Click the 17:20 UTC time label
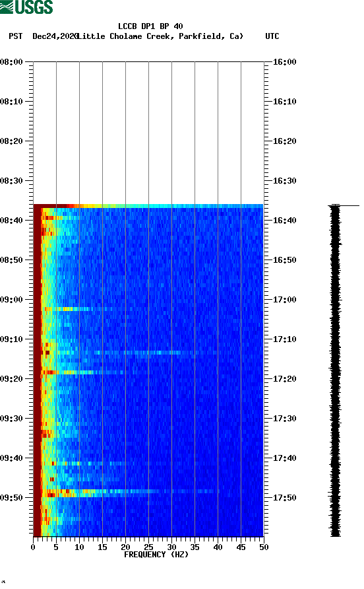The height and width of the screenshot is (589, 364). pos(284,379)
